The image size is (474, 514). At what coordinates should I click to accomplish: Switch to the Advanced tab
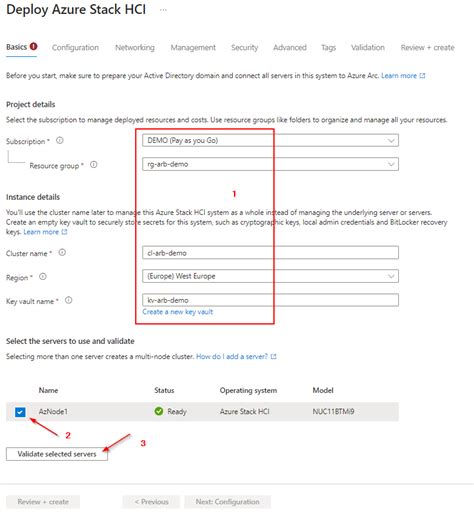click(x=290, y=48)
